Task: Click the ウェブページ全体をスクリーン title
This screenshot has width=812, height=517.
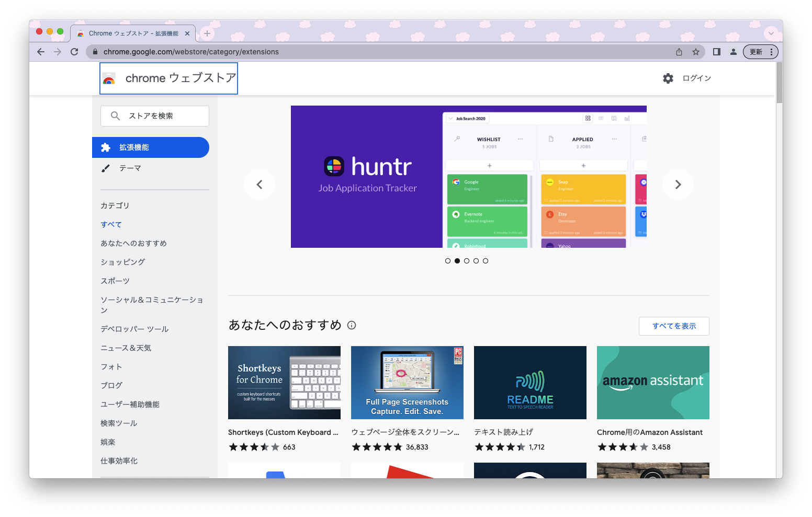Action: [405, 432]
